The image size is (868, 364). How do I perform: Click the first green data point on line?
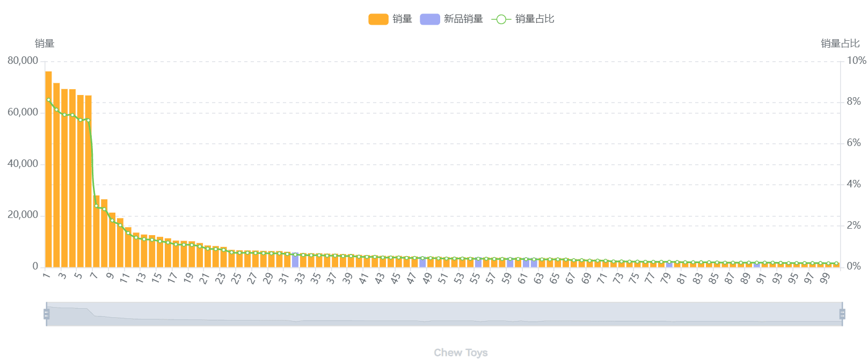click(x=49, y=100)
